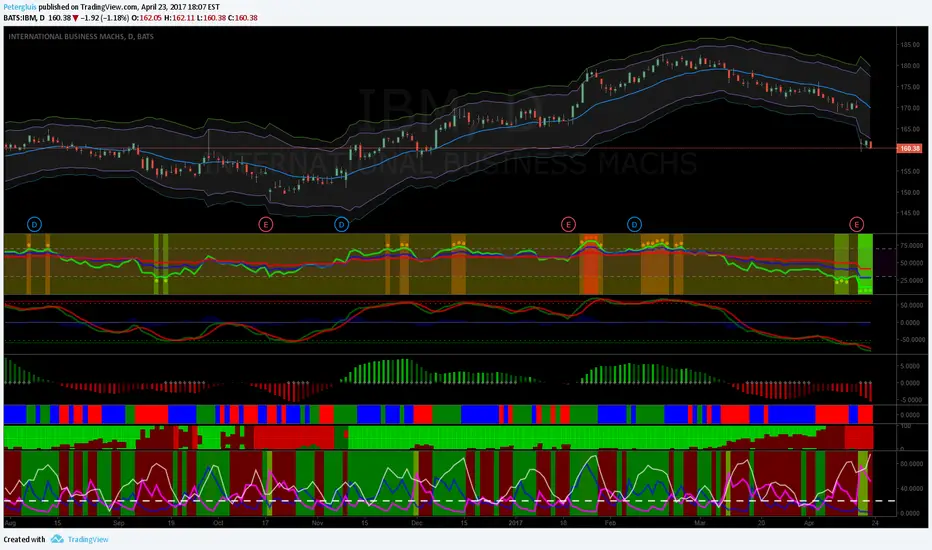Image resolution: width=932 pixels, height=550 pixels.
Task: Click the Aug date label on time axis
Action: tap(10, 523)
